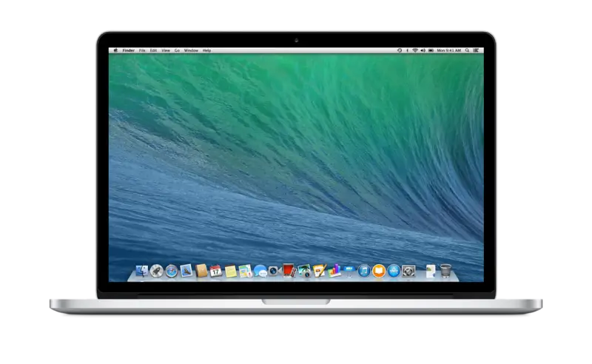
Task: Open Finder from the Dock
Action: click(x=142, y=271)
